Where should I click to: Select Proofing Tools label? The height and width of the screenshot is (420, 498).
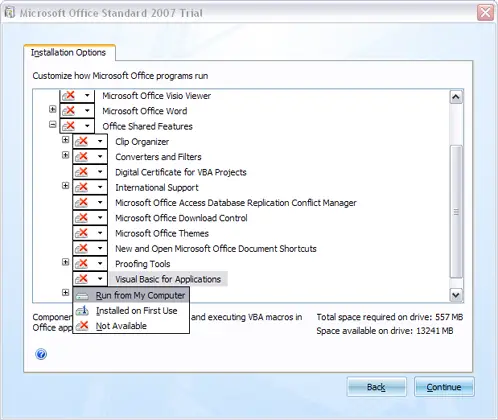[x=143, y=264]
